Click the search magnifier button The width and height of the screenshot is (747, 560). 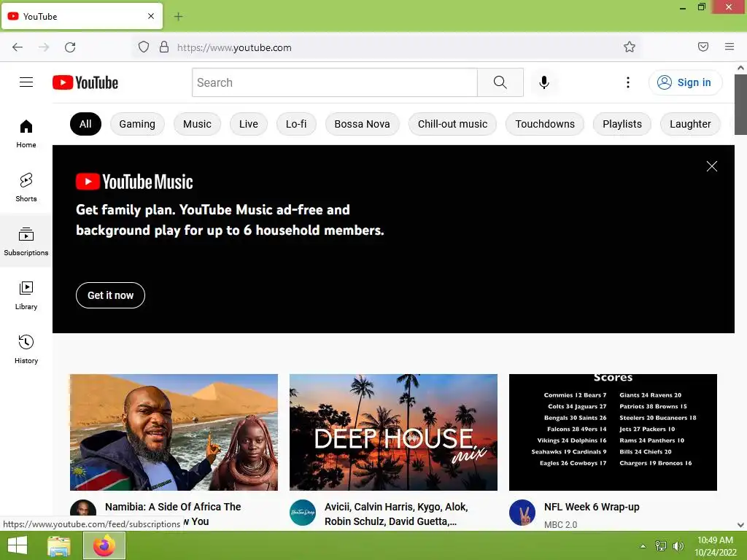(x=500, y=82)
